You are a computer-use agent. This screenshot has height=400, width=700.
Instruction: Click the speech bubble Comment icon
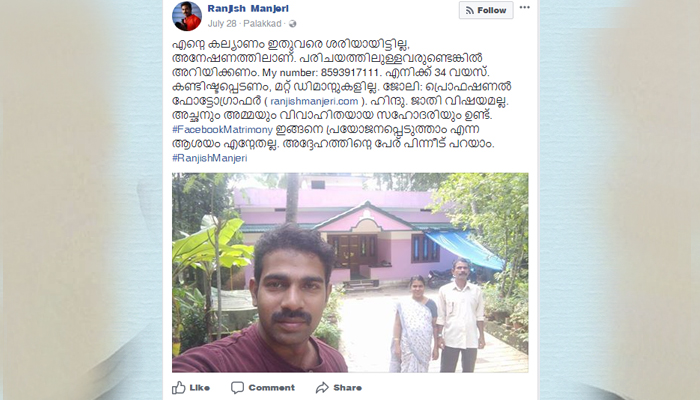click(x=237, y=388)
